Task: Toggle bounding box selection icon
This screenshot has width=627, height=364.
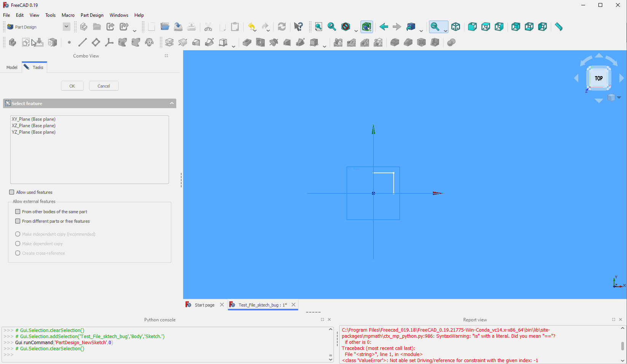Action: coord(366,27)
